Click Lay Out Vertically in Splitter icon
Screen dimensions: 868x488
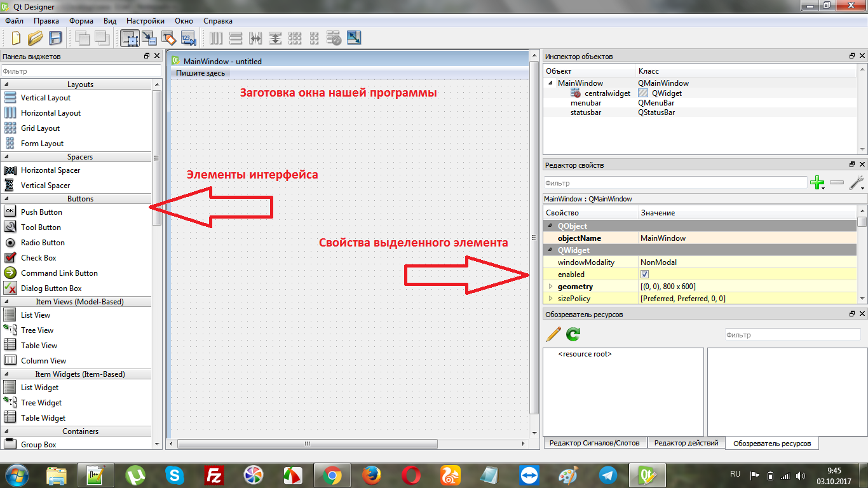(275, 38)
